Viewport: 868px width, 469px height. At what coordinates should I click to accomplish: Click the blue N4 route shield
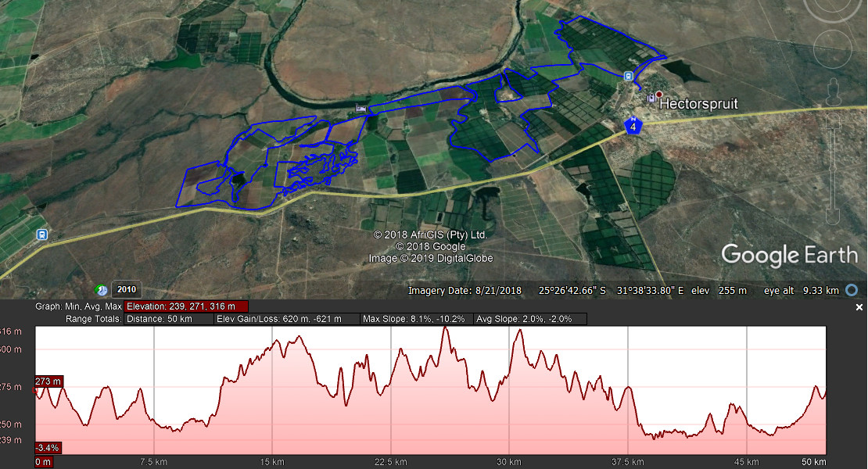[x=633, y=126]
